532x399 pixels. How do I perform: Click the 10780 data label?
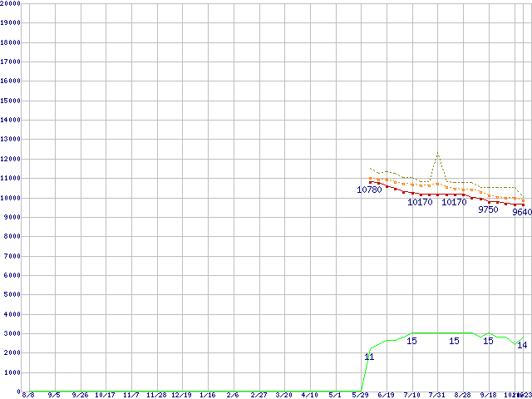(x=369, y=190)
